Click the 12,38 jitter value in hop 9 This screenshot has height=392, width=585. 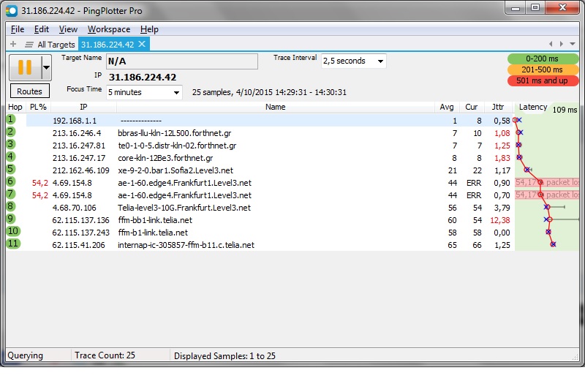pos(500,220)
